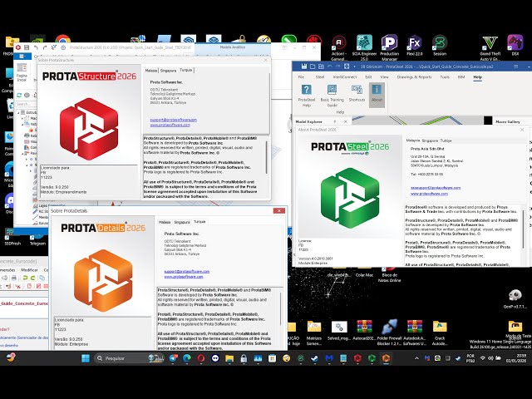Select the Singapore tab in About ProtaSteel
The height and width of the screenshot is (399, 532).
click(430, 140)
